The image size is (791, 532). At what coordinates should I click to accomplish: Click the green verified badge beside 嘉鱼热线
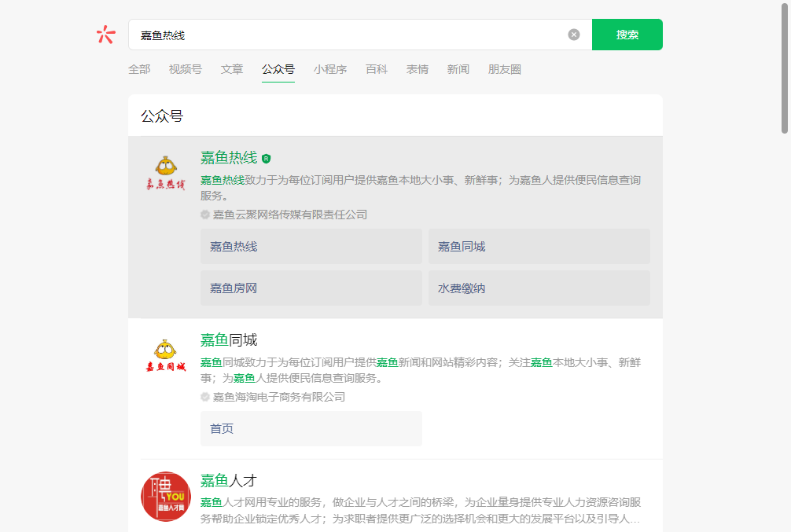tap(267, 159)
